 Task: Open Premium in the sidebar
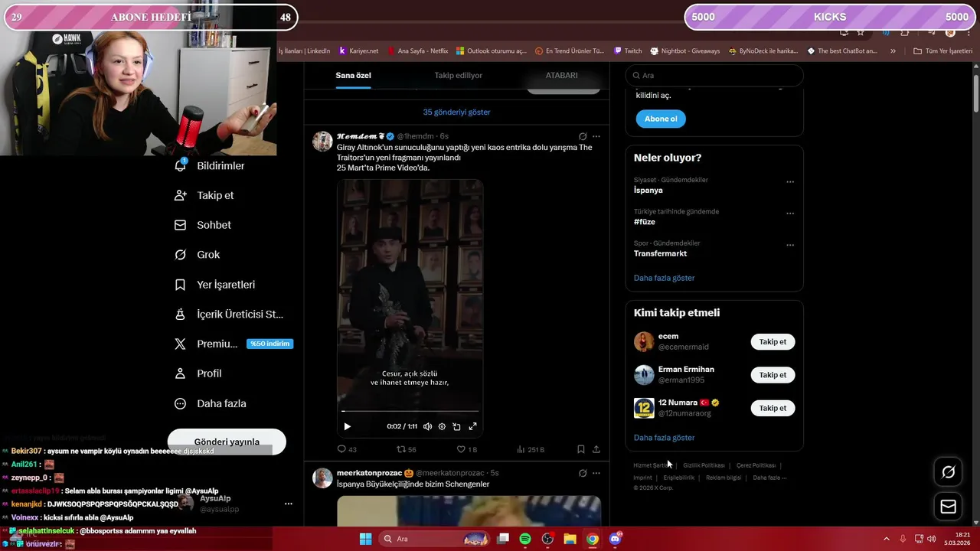click(x=234, y=344)
